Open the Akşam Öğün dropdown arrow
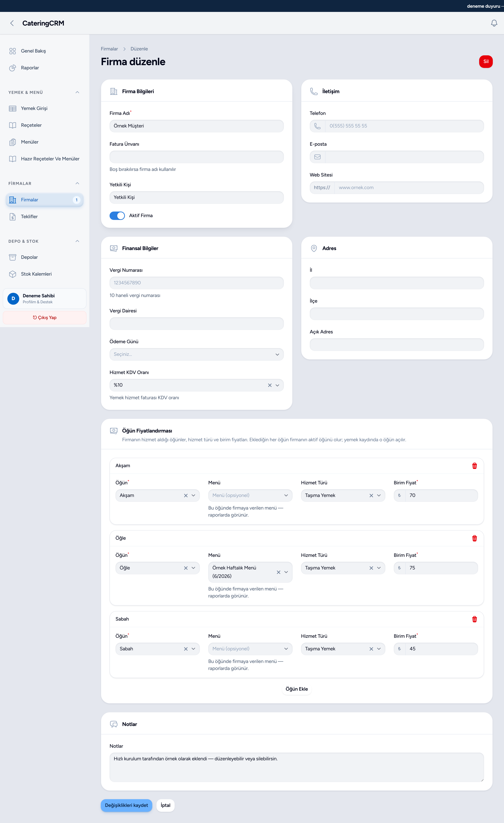This screenshot has width=504, height=823. [194, 495]
